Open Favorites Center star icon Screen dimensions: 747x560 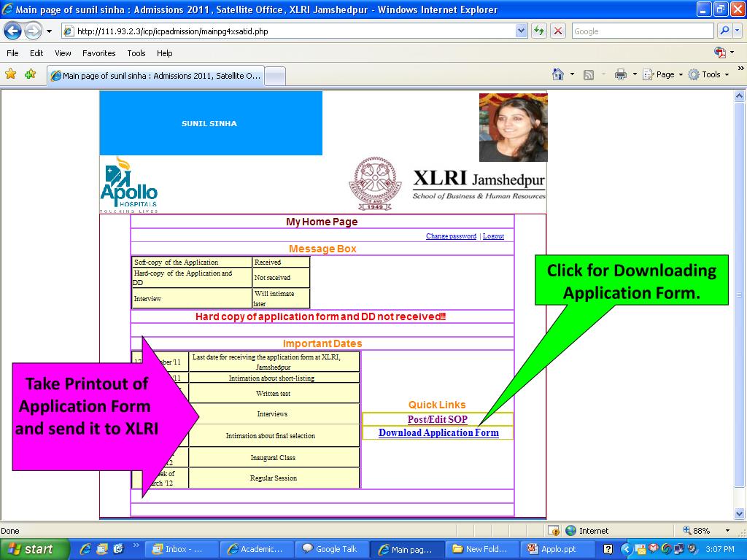[x=10, y=74]
